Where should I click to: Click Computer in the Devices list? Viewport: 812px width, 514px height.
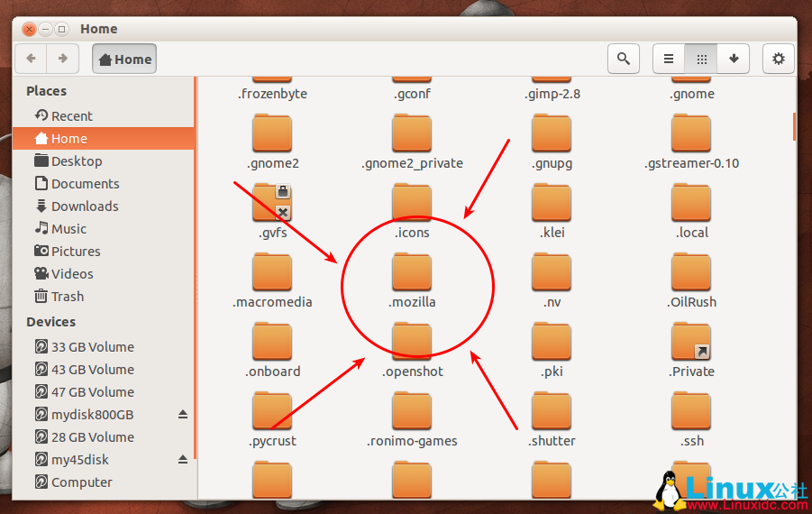81,482
